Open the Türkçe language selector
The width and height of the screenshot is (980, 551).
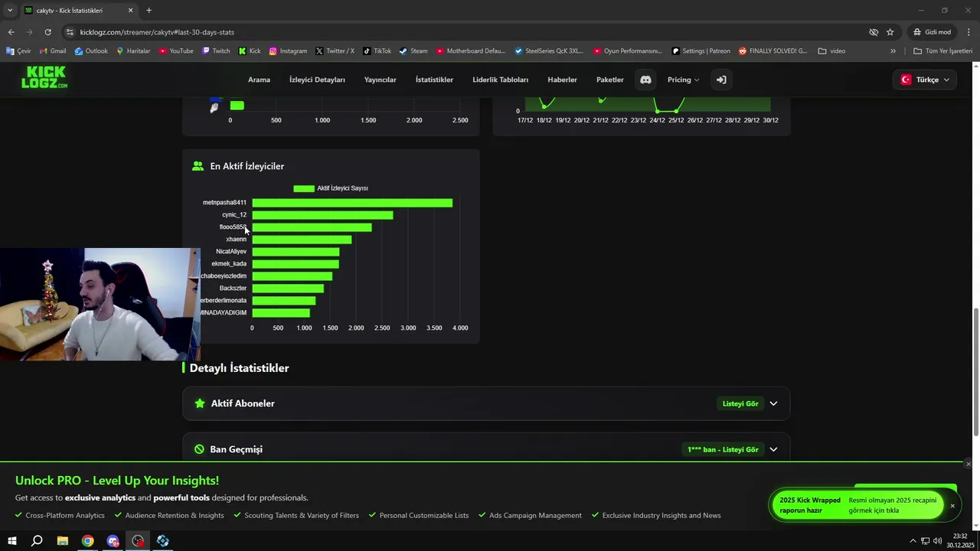point(925,80)
